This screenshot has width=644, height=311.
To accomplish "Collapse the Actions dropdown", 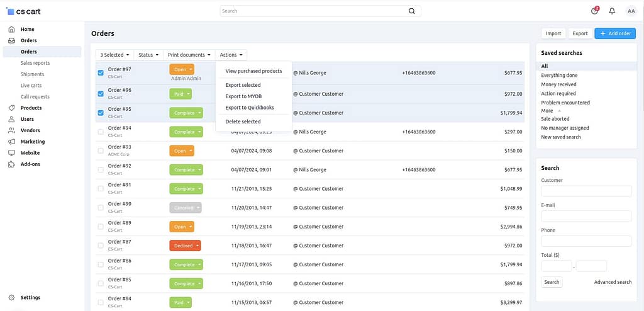I will click(231, 55).
